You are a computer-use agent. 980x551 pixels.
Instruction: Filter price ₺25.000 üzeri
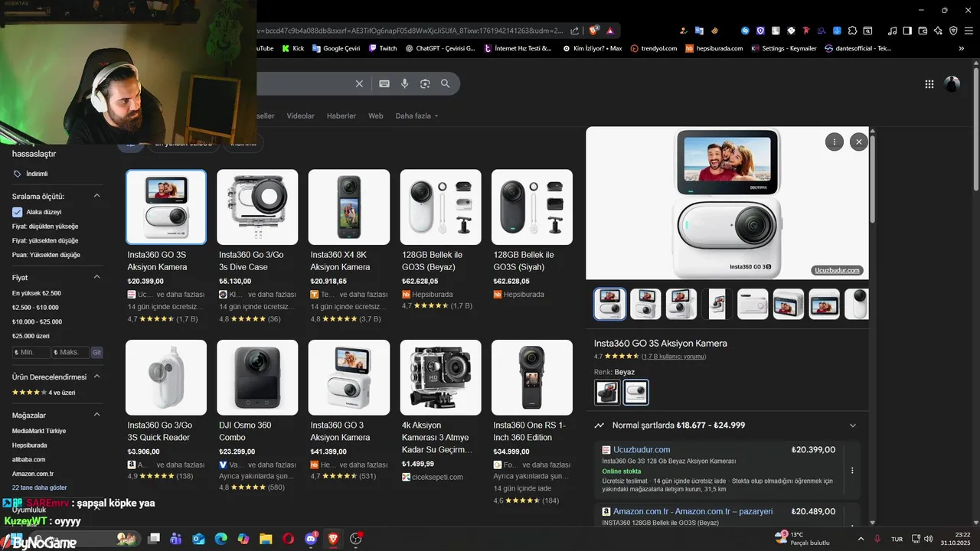(x=31, y=336)
